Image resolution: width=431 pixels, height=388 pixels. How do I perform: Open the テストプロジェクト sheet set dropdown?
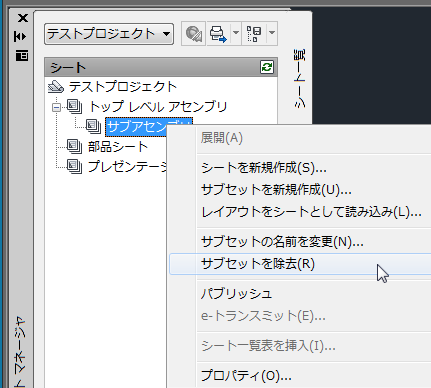[x=109, y=34]
